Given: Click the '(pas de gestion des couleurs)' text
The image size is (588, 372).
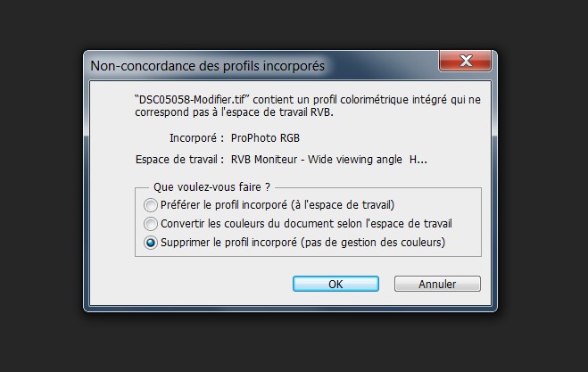Looking at the screenshot, I should pos(373,243).
